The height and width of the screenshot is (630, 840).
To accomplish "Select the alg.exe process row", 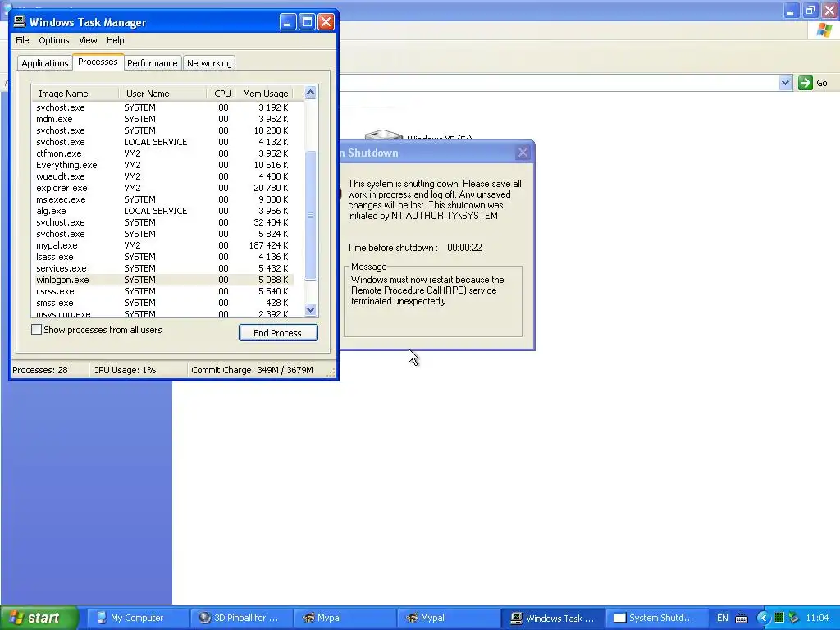I will (163, 211).
